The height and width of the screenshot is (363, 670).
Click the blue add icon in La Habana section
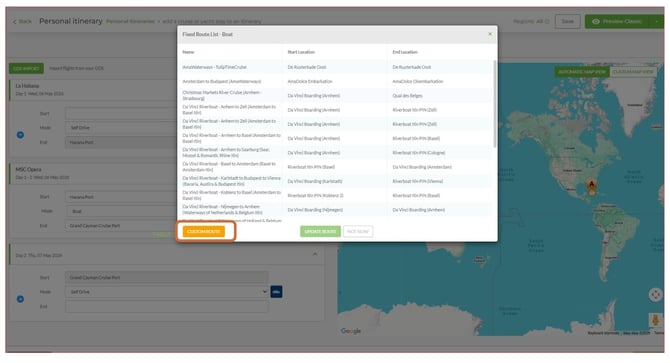[20, 135]
